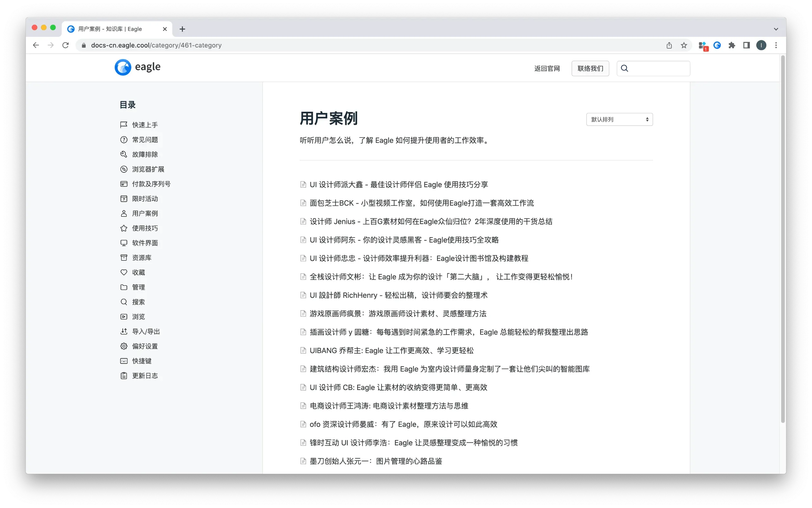The width and height of the screenshot is (812, 508).
Task: Open article 电商设计师王鸿涛
Action: [x=389, y=406]
